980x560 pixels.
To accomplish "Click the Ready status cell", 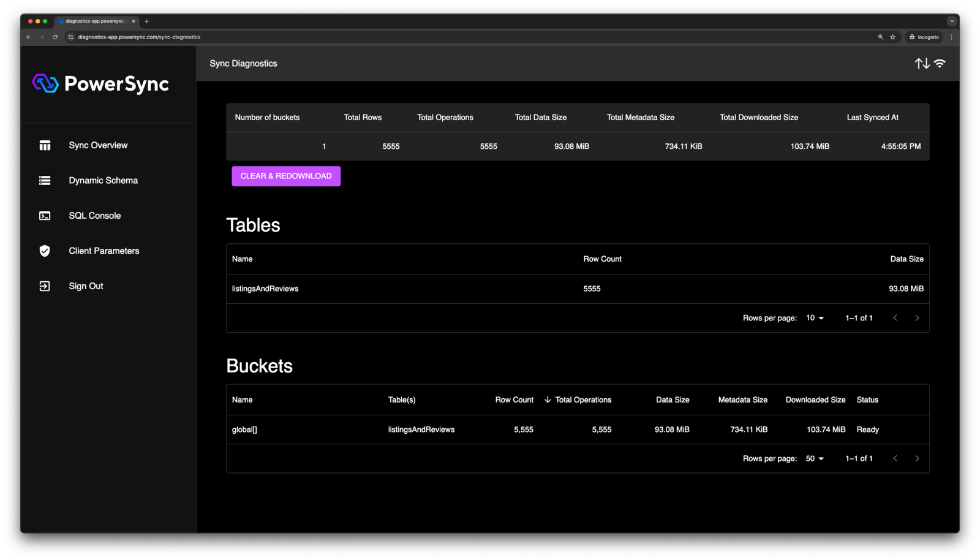I will click(867, 429).
